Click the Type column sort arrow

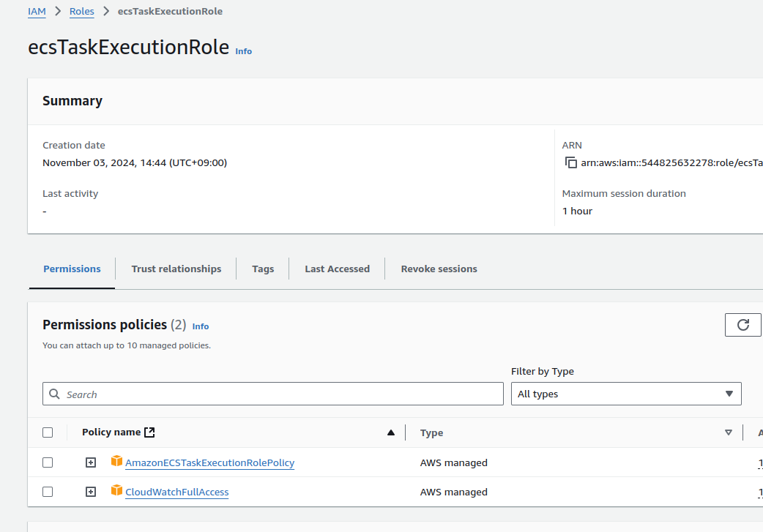tap(728, 432)
